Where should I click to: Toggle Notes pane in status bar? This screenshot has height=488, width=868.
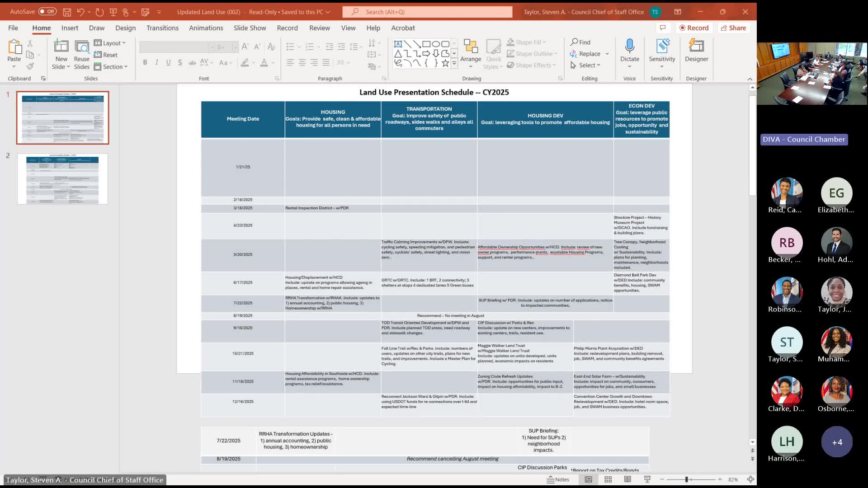pos(558,479)
